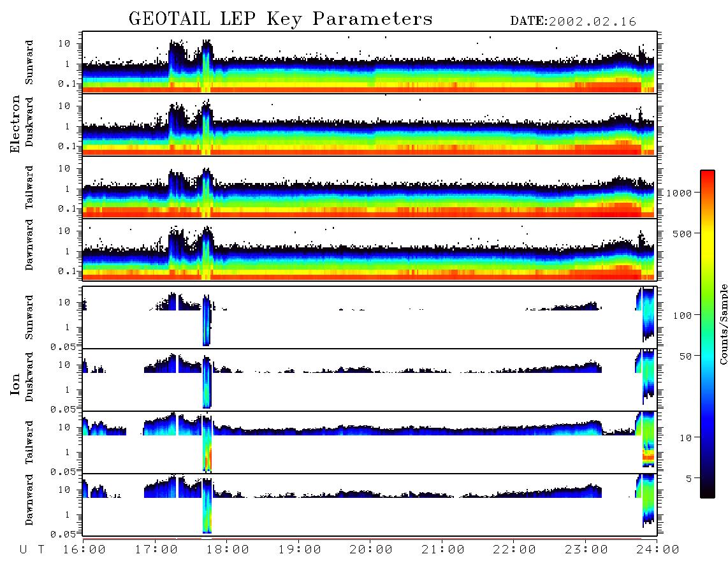Click the '1' tick of Ion Dawnward panel
Viewport: 728px width, 561px height.
coord(68,514)
